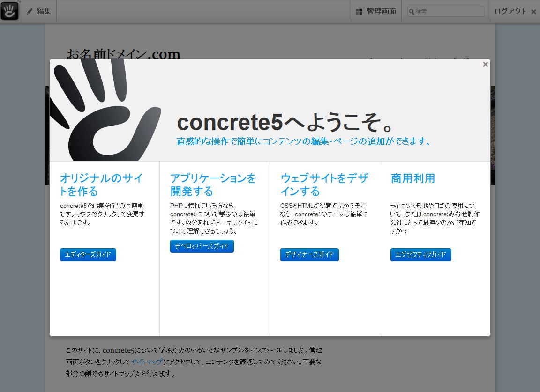Click the concrete5 hand logo in toolbar
Image resolution: width=540 pixels, height=392 pixels.
click(x=10, y=11)
